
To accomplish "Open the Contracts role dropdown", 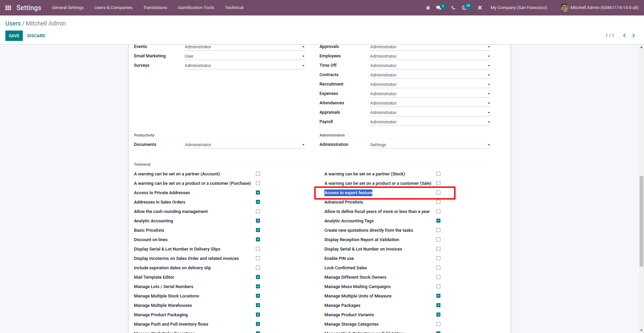I will click(x=430, y=75).
